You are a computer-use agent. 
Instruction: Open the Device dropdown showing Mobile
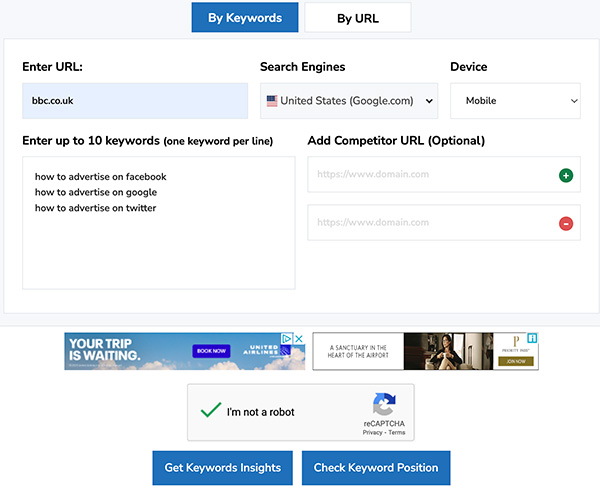515,101
